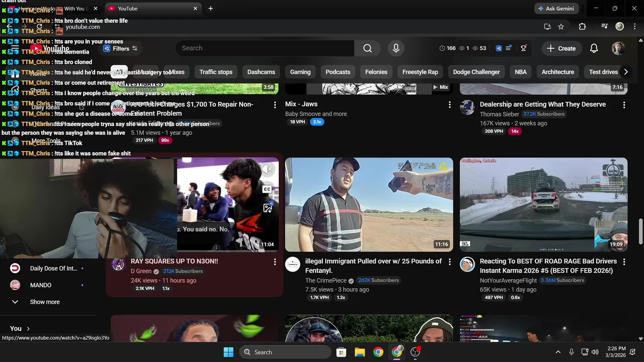
Task: Click the eye counter showing 53
Action: [479, 48]
